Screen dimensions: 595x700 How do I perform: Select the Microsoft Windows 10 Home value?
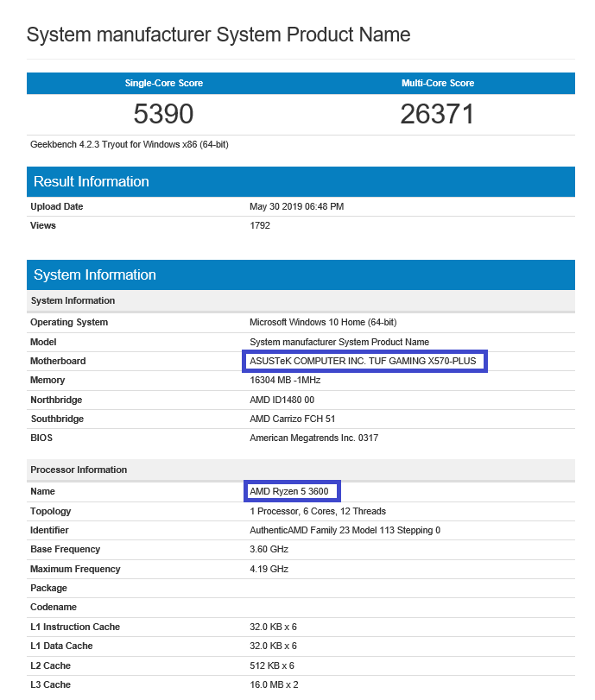coord(323,323)
